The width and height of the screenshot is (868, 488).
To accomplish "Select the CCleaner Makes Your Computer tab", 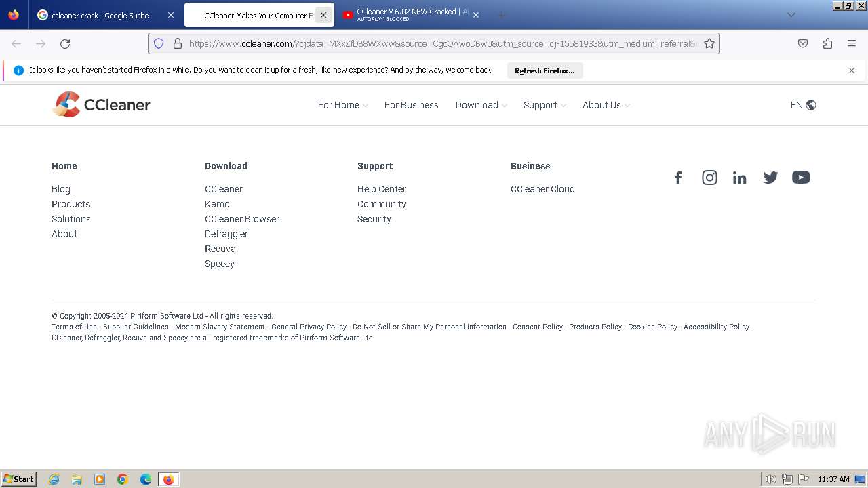I will 258,15.
